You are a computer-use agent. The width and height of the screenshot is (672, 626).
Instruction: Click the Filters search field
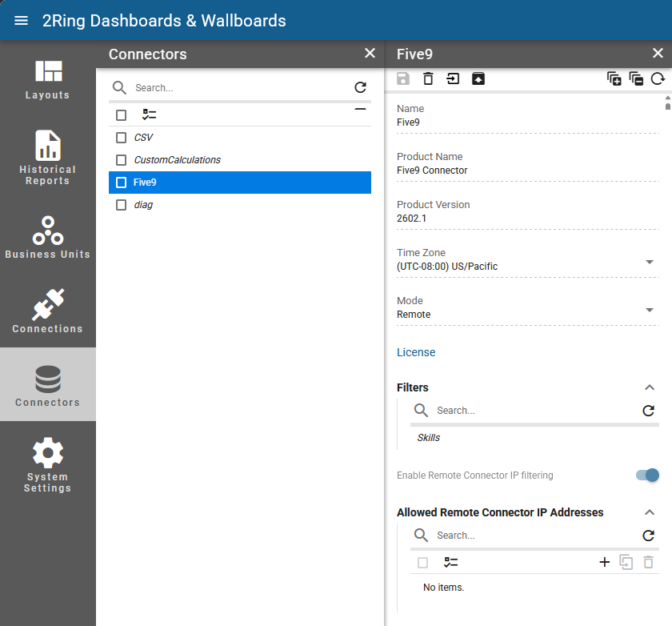coord(536,411)
